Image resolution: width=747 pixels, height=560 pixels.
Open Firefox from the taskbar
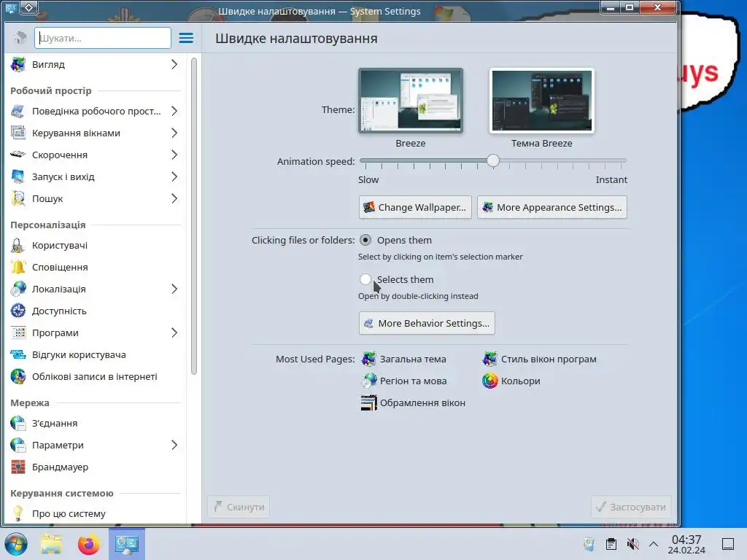(88, 544)
